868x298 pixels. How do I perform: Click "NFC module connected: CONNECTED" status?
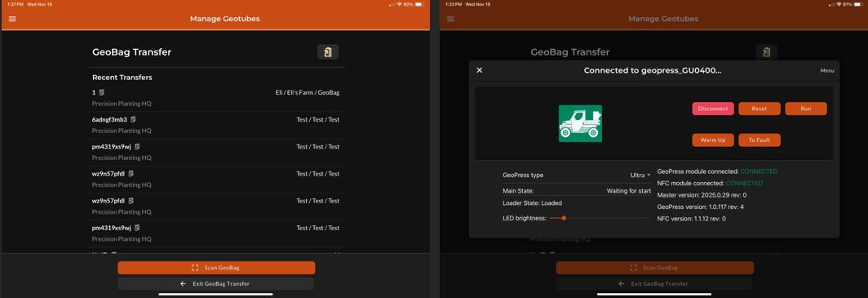(x=710, y=184)
